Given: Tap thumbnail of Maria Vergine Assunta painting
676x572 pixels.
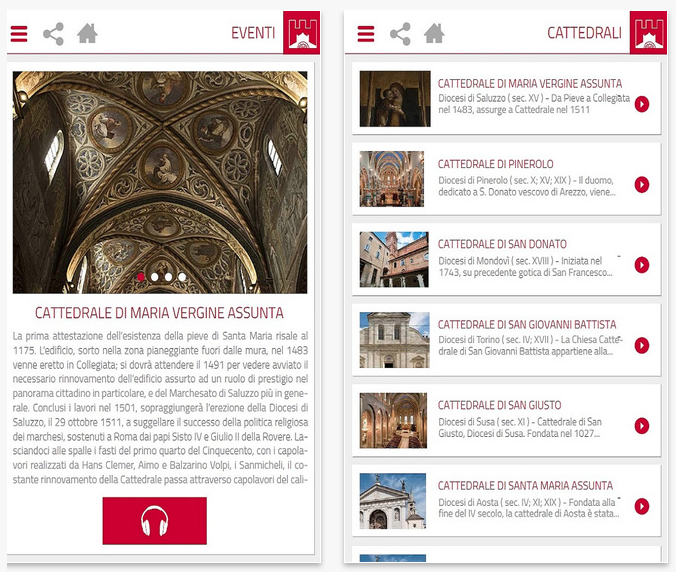Looking at the screenshot, I should pyautogui.click(x=395, y=99).
